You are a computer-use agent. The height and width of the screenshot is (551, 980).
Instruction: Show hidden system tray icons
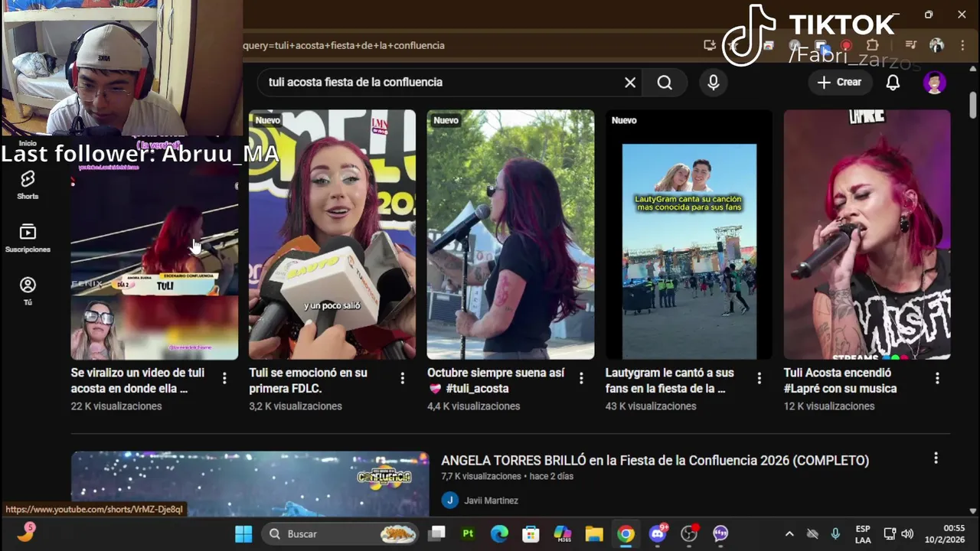[x=789, y=533]
